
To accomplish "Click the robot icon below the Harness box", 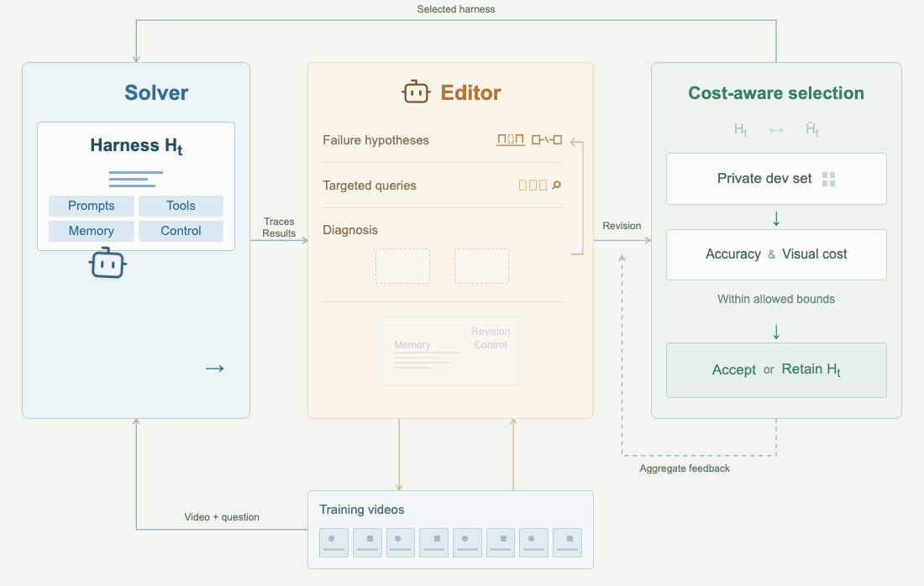I will [108, 263].
